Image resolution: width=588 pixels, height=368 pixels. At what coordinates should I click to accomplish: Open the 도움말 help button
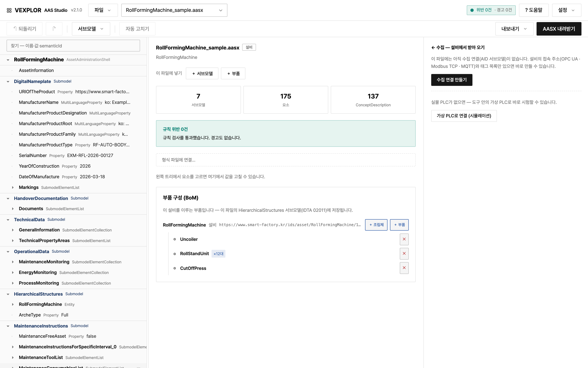[533, 10]
